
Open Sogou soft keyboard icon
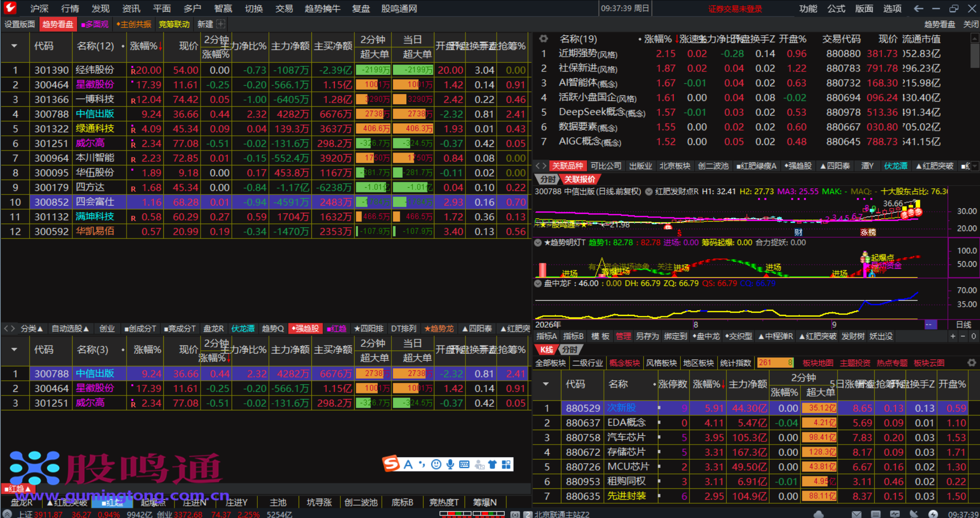click(x=464, y=464)
